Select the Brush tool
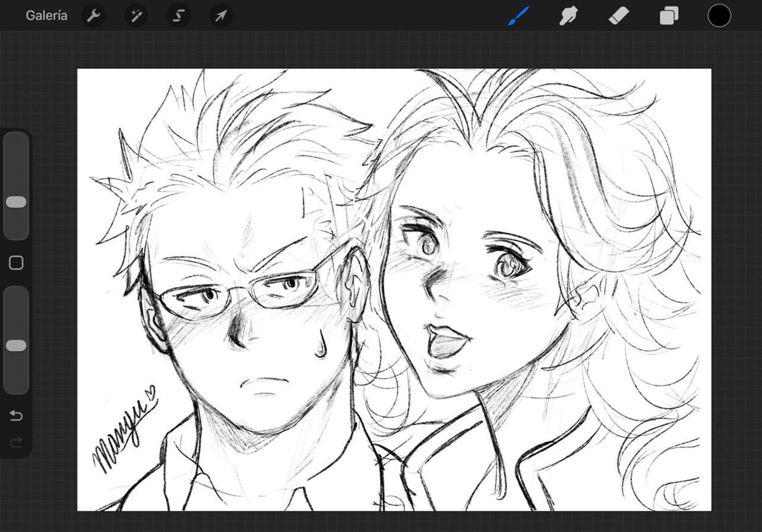This screenshot has width=762, height=532. click(519, 16)
